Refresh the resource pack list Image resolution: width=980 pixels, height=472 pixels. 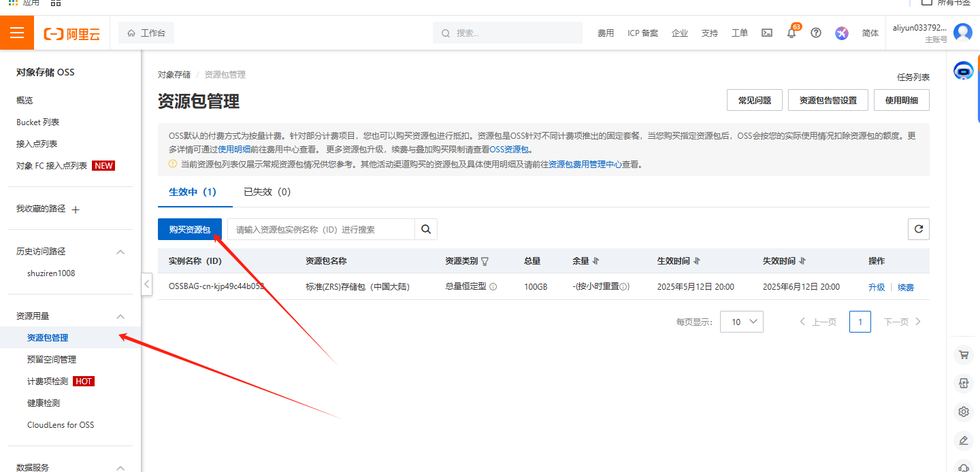pos(918,229)
